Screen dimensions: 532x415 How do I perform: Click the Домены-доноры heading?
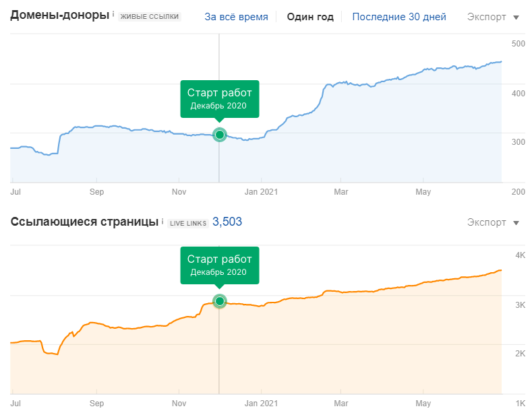(x=59, y=15)
